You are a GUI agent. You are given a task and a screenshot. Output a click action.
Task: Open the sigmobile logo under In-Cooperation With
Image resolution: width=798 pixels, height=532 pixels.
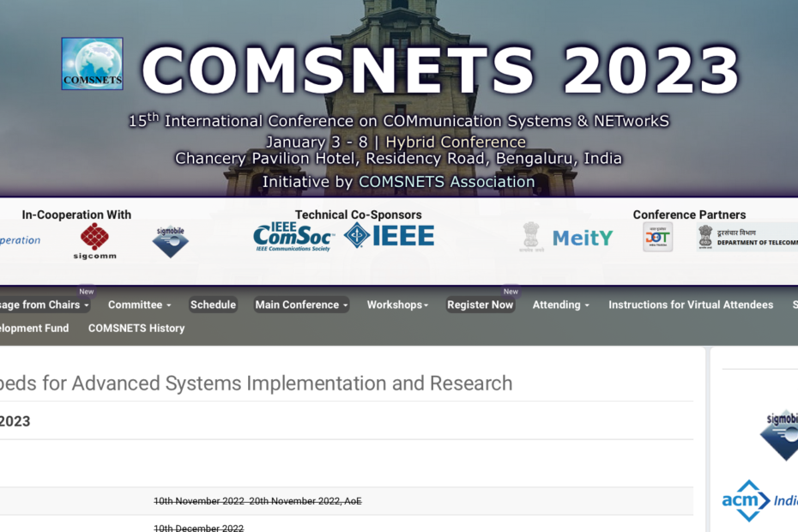pyautogui.click(x=171, y=242)
